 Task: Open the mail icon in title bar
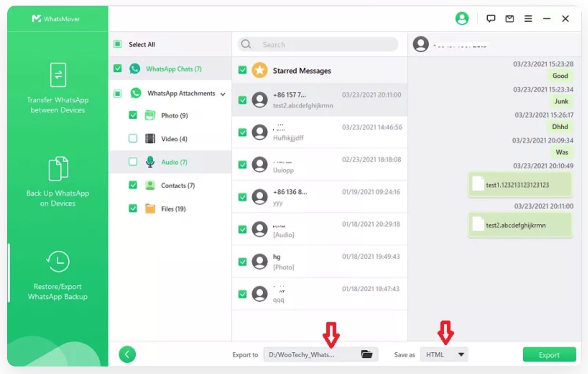tap(510, 19)
